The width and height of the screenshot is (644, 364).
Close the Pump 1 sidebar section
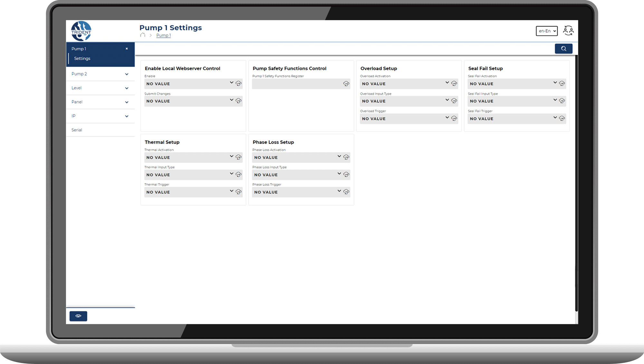coord(127,49)
